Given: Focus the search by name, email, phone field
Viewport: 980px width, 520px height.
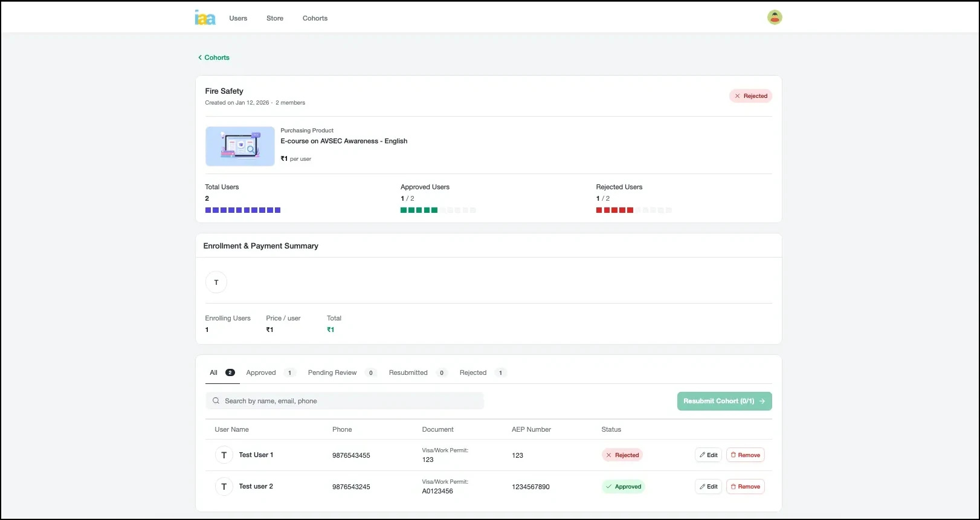Looking at the screenshot, I should coord(350,401).
